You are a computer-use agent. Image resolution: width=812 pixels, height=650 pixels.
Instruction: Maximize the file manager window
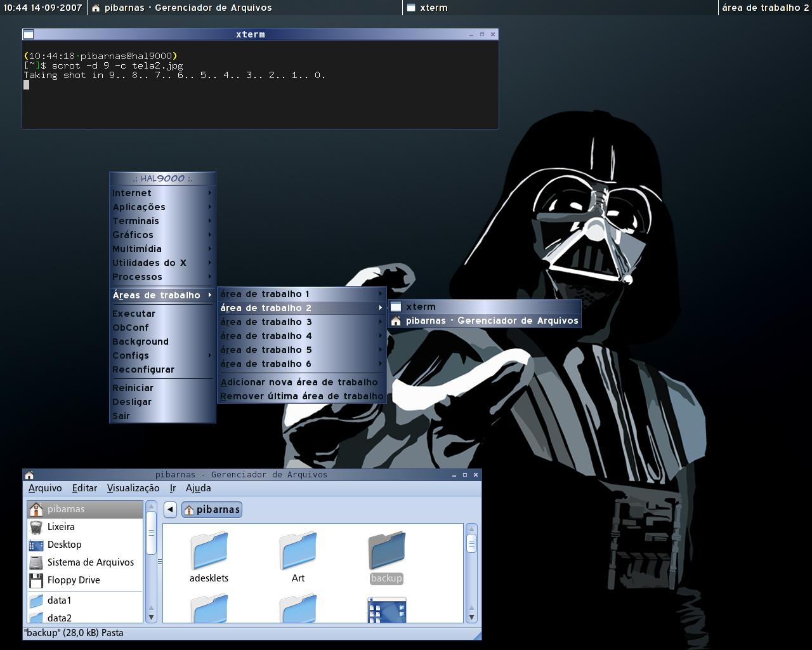tap(464, 475)
